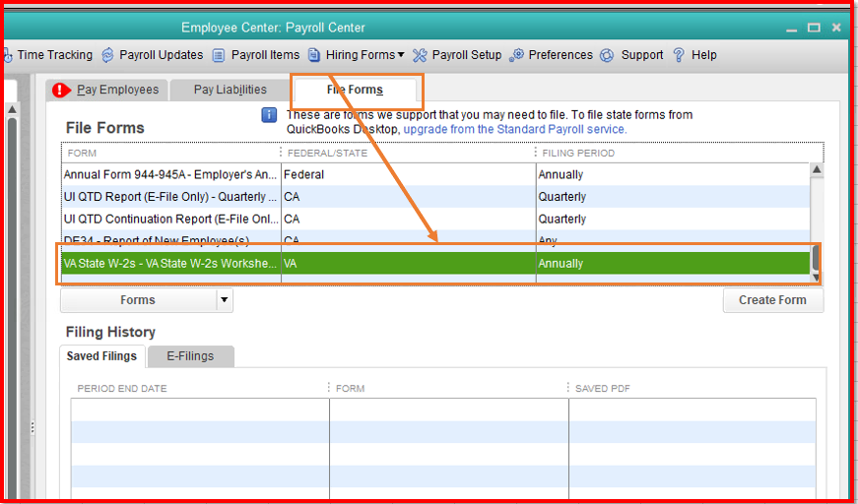This screenshot has height=504, width=858.
Task: Sort by the FEDERAL/STATE column header
Action: [x=327, y=153]
